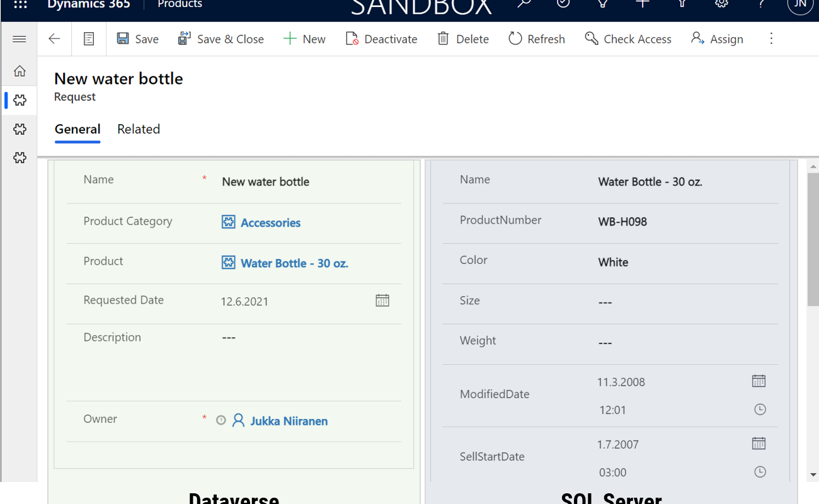Click the Color value White
Viewport: 819px width, 504px height.
[x=613, y=262]
